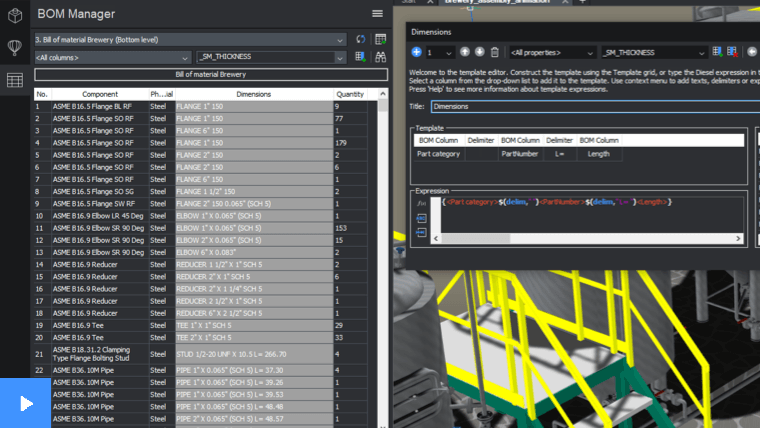Click the add column icon in BOM Manager
Image resolution: width=760 pixels, height=428 pixels.
coord(360,57)
